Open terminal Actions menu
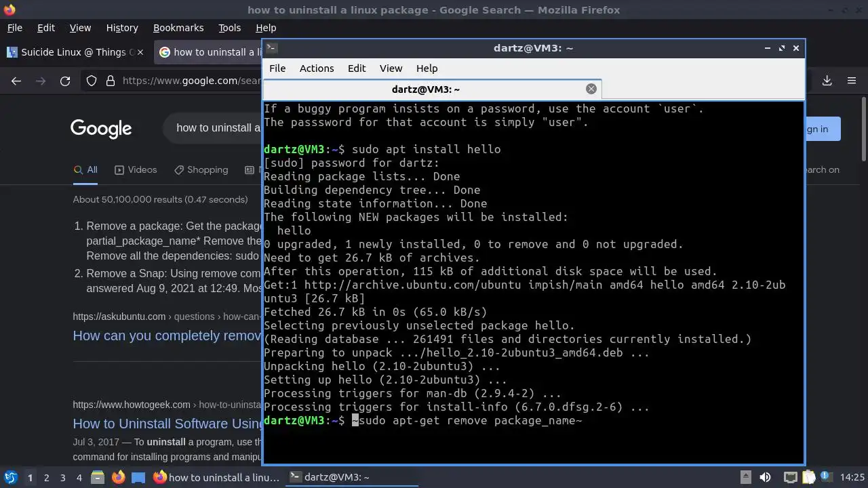Viewport: 868px width, 488px height. coord(317,68)
